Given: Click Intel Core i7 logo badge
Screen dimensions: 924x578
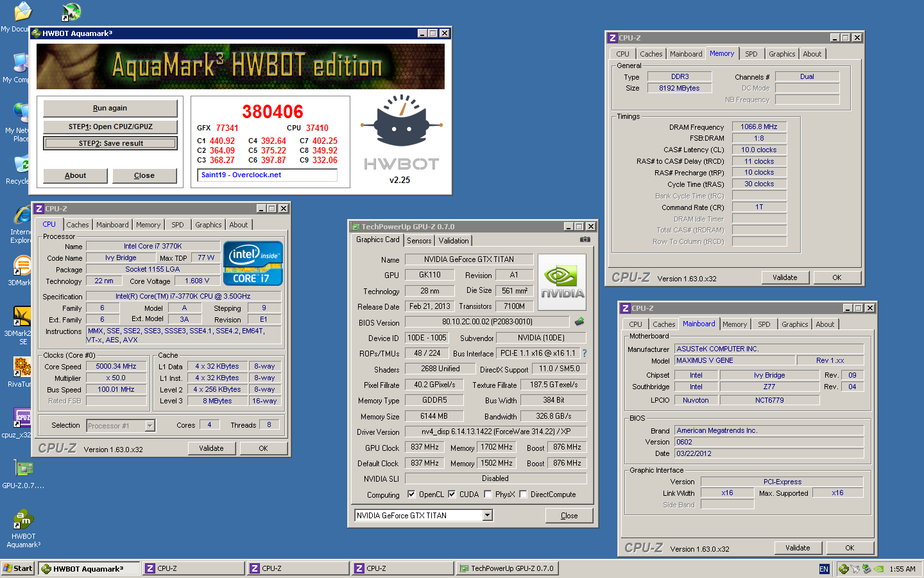Looking at the screenshot, I should (x=253, y=263).
